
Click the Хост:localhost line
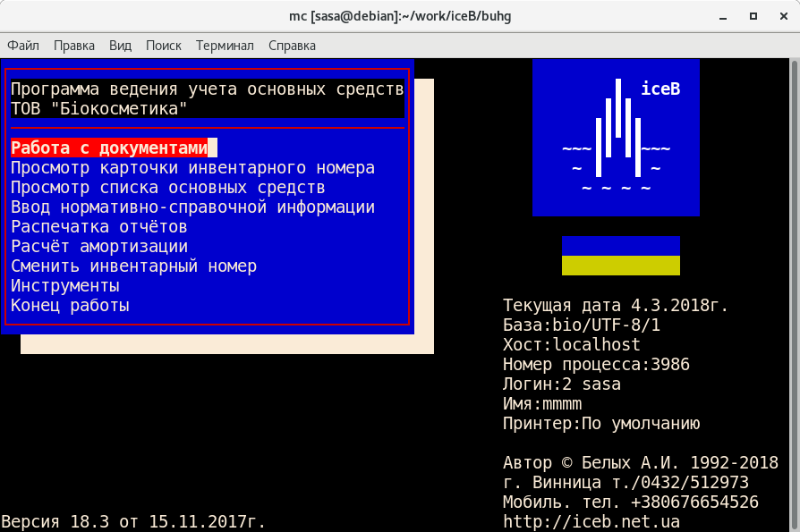coord(572,345)
